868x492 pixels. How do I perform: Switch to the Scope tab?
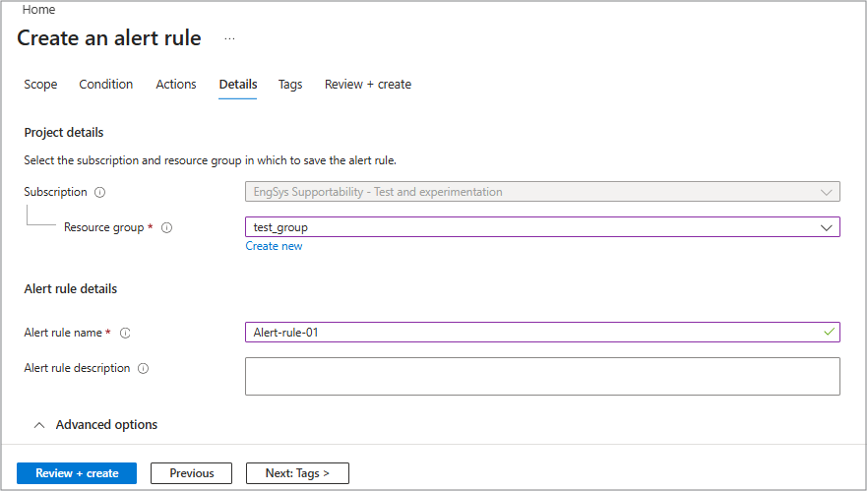[40, 85]
